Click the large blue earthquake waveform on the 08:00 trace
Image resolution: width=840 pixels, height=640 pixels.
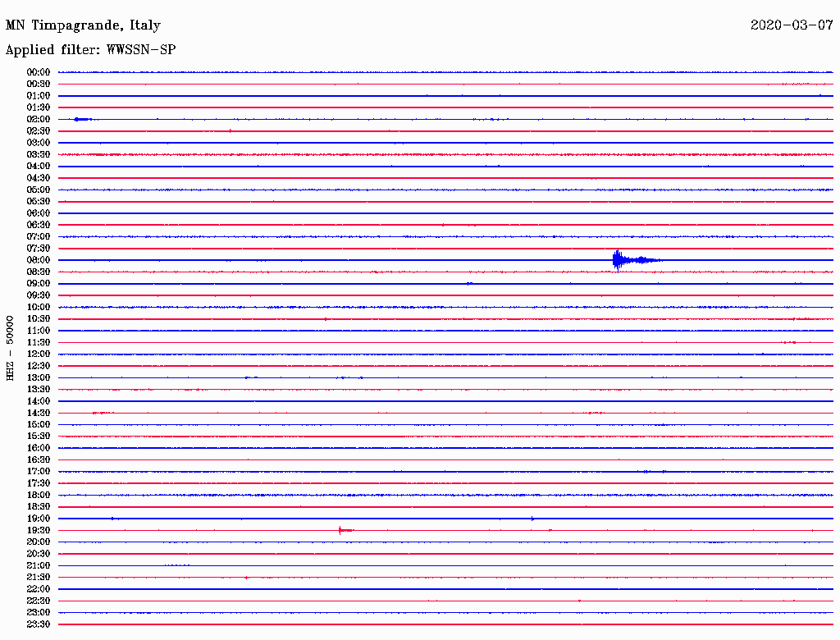click(x=637, y=260)
